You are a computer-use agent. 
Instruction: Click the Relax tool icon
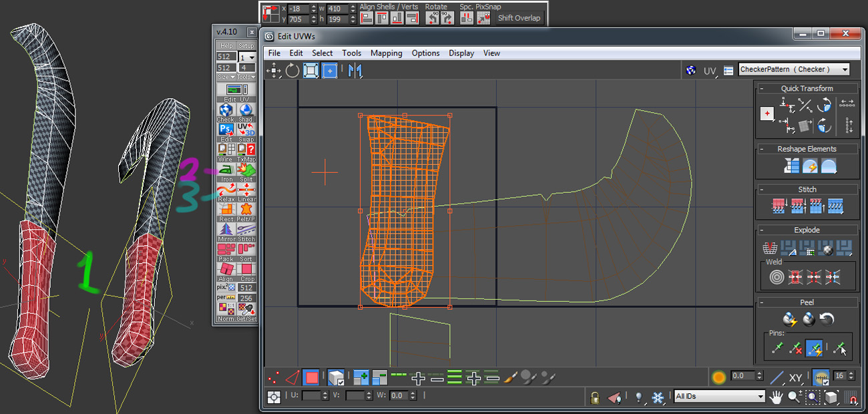[227, 190]
